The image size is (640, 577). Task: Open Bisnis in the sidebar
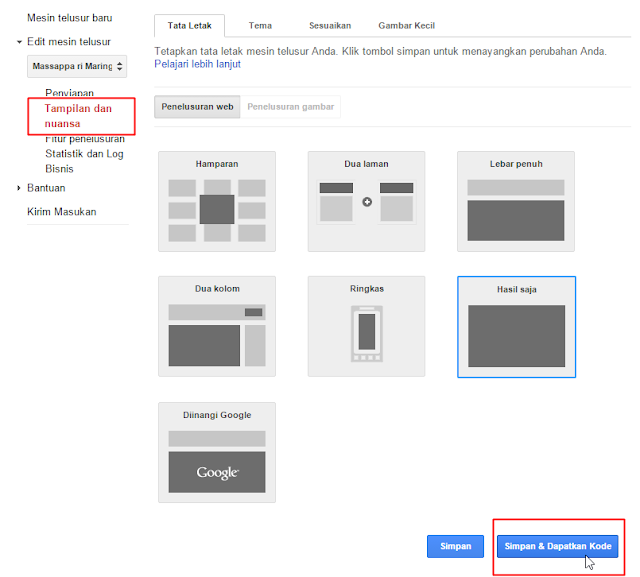tap(59, 169)
